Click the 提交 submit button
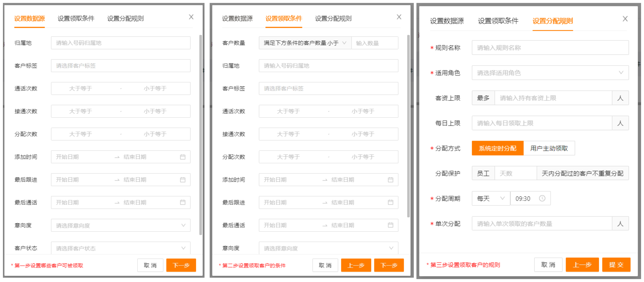The image size is (644, 282). 616,265
